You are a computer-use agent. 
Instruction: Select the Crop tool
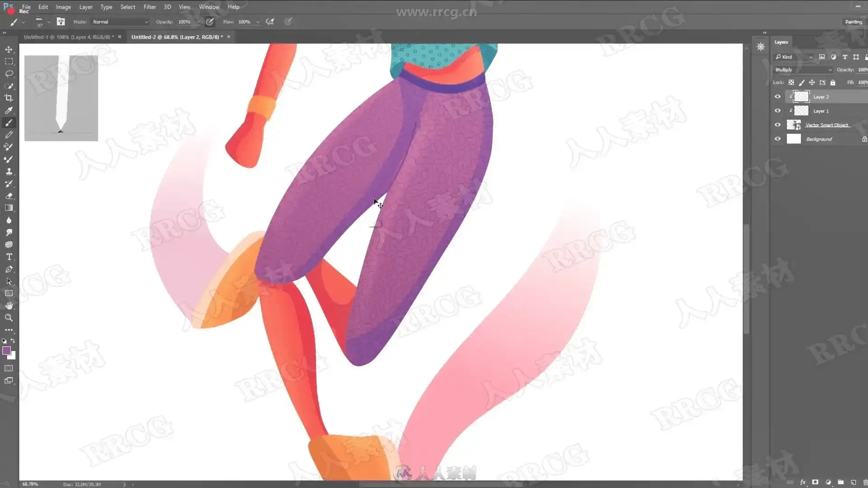[9, 98]
